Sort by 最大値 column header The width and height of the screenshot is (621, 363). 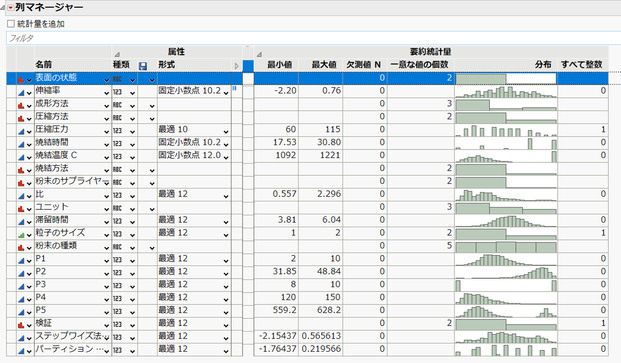pos(324,65)
